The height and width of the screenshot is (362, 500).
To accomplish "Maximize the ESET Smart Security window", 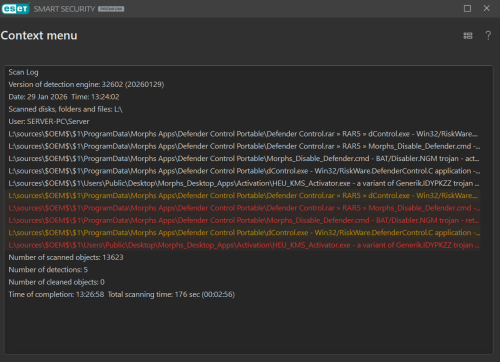I will 467,8.
